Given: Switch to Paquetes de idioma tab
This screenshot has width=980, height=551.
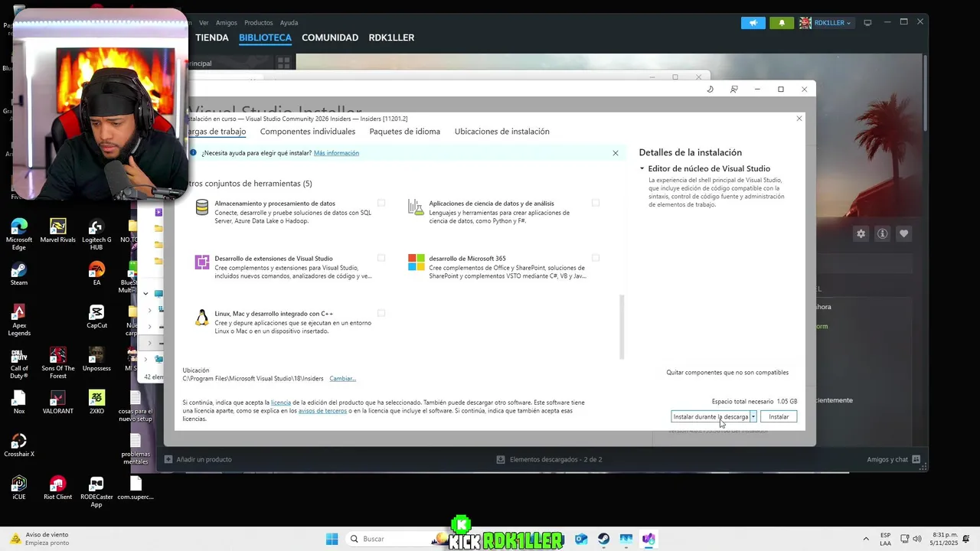Looking at the screenshot, I should pyautogui.click(x=404, y=132).
